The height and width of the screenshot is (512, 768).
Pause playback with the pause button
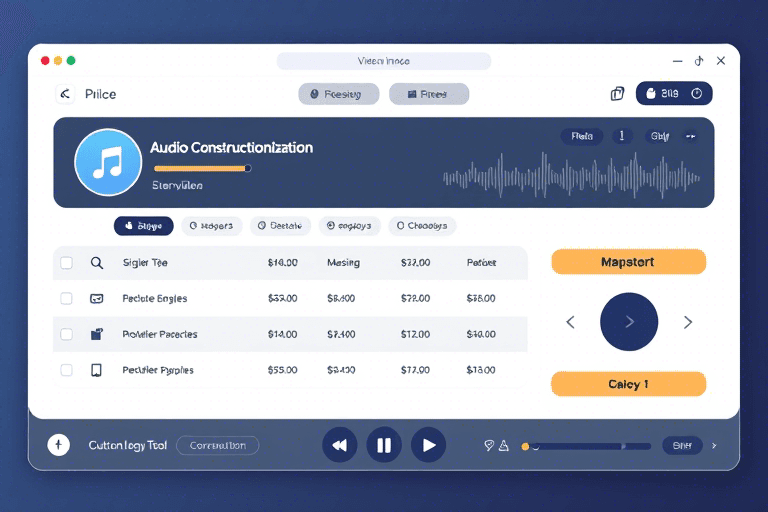383,445
